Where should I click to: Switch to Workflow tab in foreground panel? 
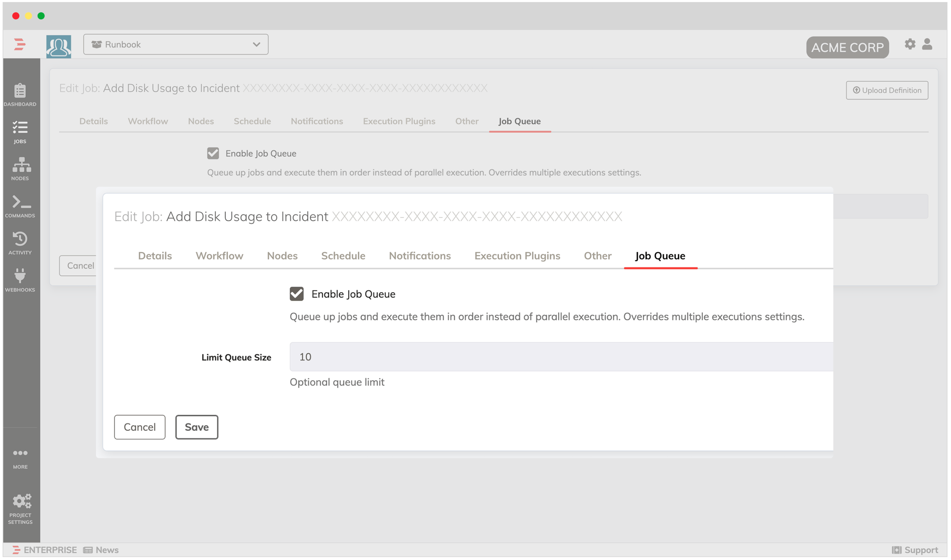(219, 256)
